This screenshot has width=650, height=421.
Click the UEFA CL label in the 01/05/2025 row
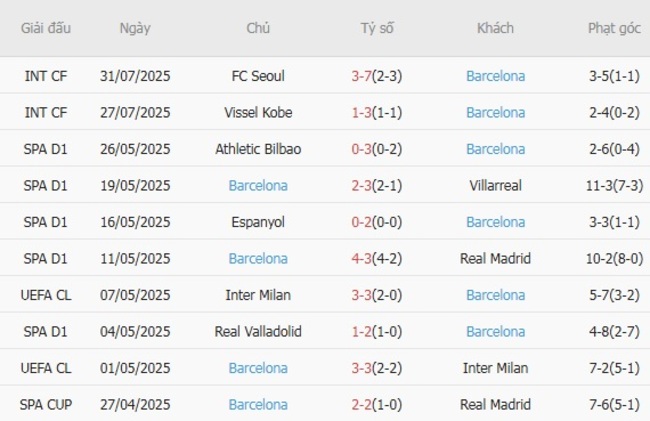[46, 368]
